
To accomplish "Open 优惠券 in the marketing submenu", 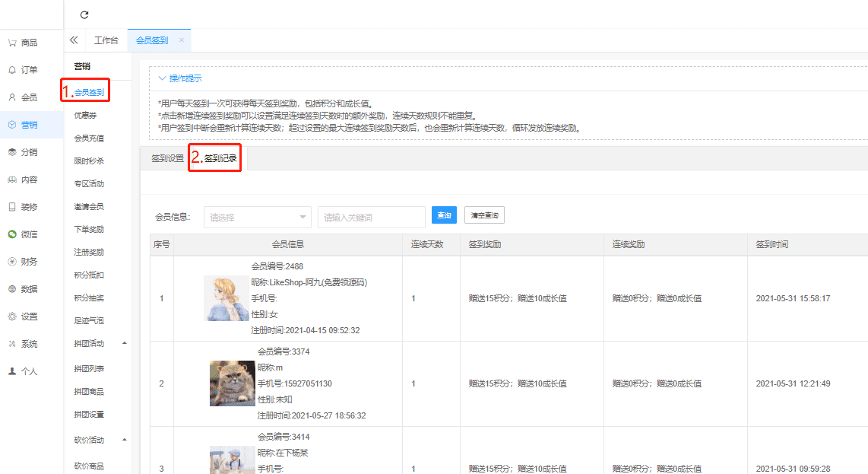I will pyautogui.click(x=85, y=116).
